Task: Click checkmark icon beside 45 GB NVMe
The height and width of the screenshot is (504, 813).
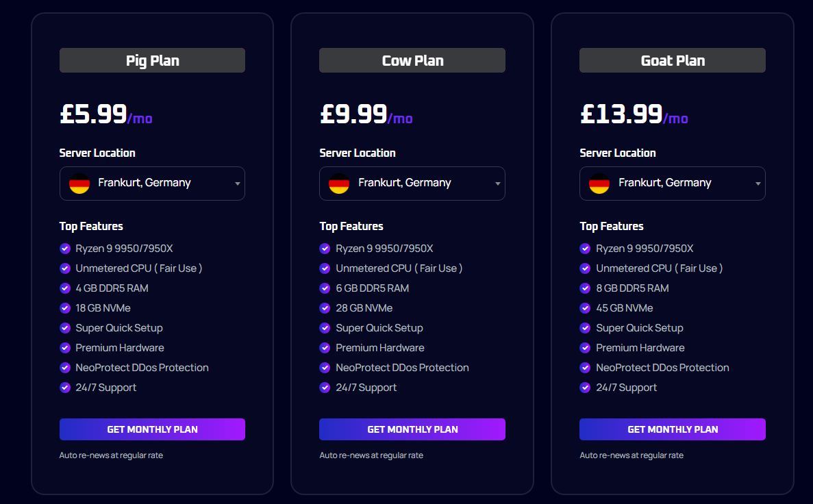Action: click(x=585, y=308)
